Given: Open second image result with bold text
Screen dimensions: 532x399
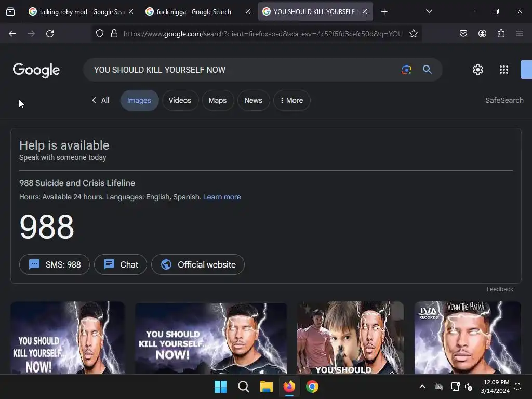Looking at the screenshot, I should [x=211, y=339].
